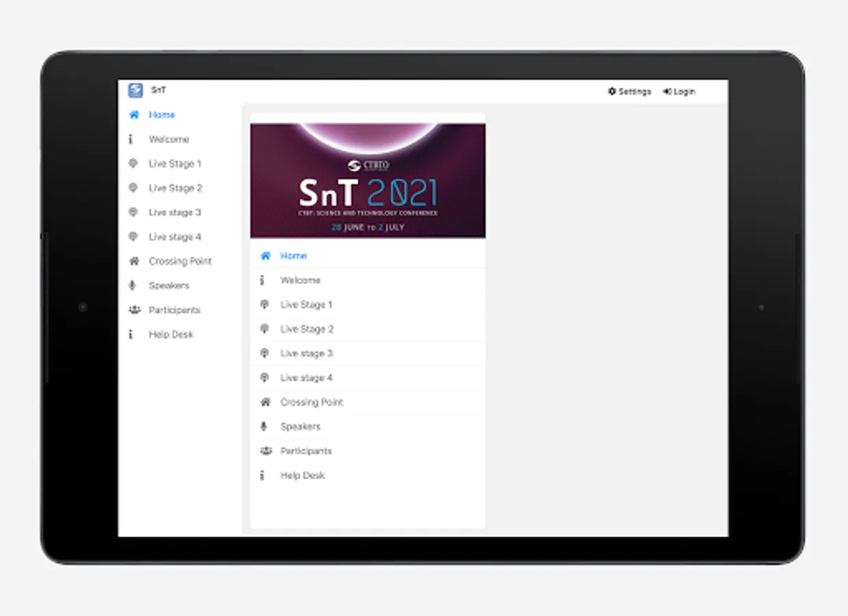Click the Live stage 4 icon in the main panel
848x616 pixels.
click(x=265, y=378)
